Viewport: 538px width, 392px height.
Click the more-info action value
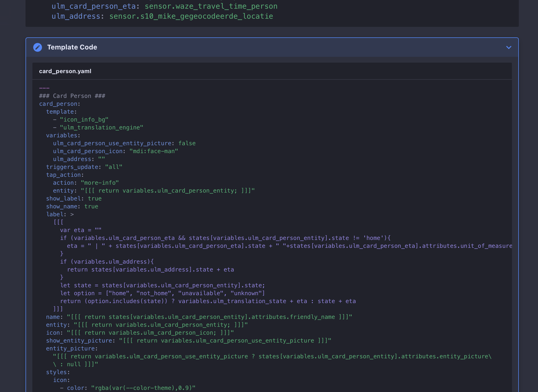(x=100, y=183)
